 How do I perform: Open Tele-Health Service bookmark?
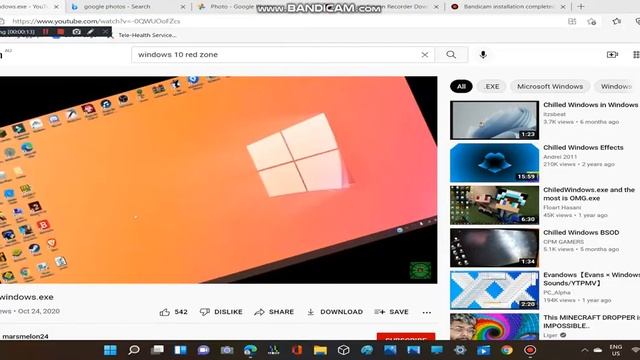point(147,35)
